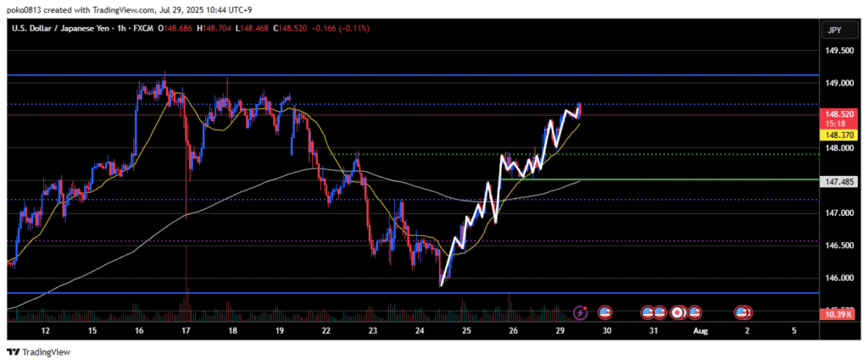Click the 149.500 price axis label
This screenshot has width=868, height=364.
click(837, 51)
